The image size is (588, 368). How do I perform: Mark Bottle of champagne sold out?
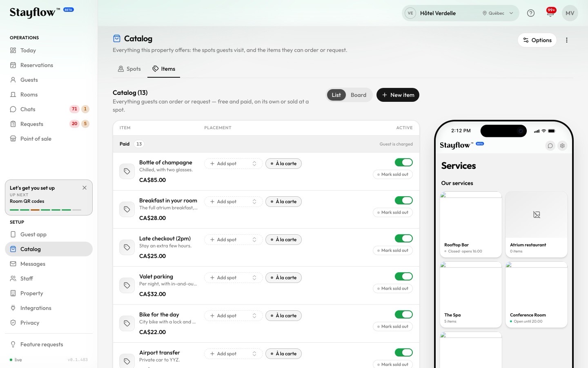pyautogui.click(x=393, y=175)
